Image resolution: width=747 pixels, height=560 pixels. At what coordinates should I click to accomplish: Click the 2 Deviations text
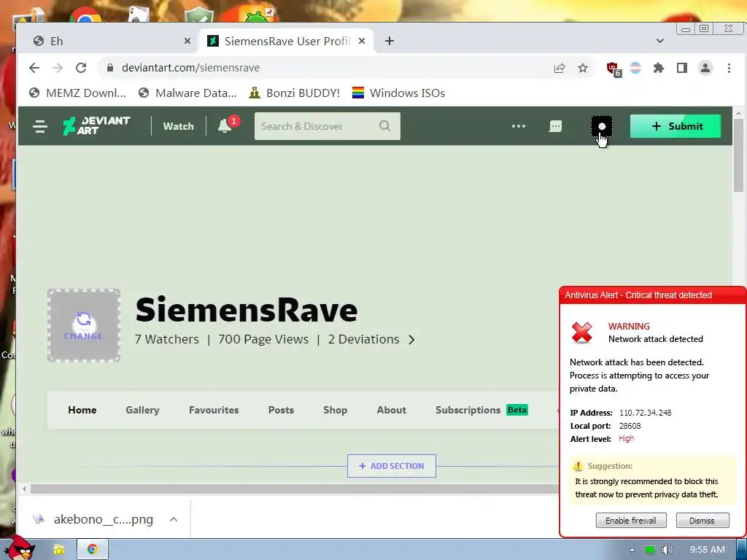point(363,340)
